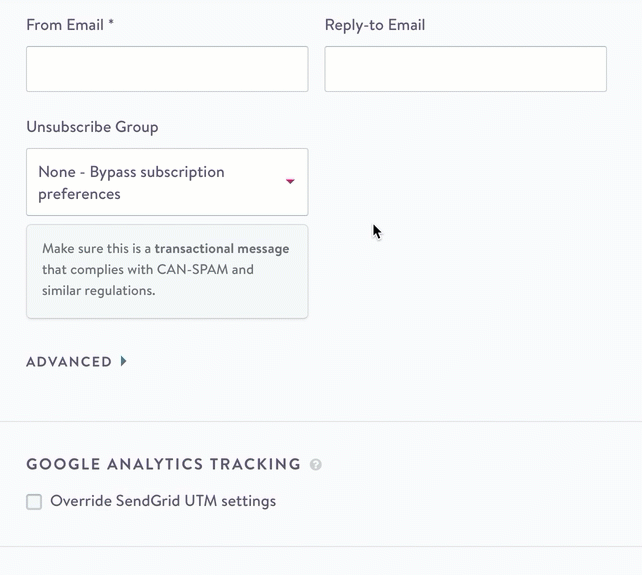Click the Make sure this is a text

point(97,249)
